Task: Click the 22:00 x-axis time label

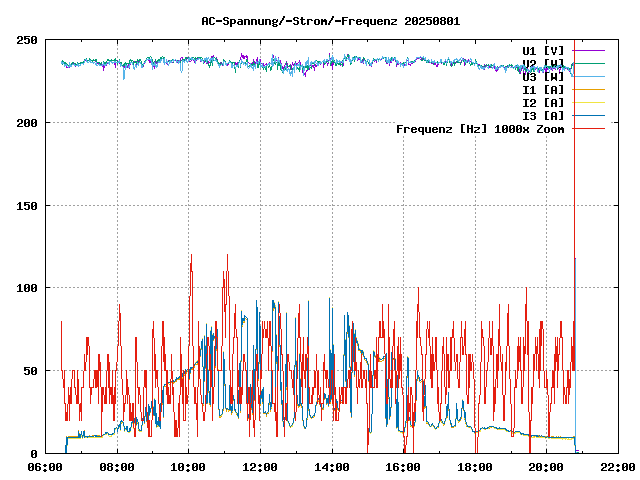Action: [617, 467]
